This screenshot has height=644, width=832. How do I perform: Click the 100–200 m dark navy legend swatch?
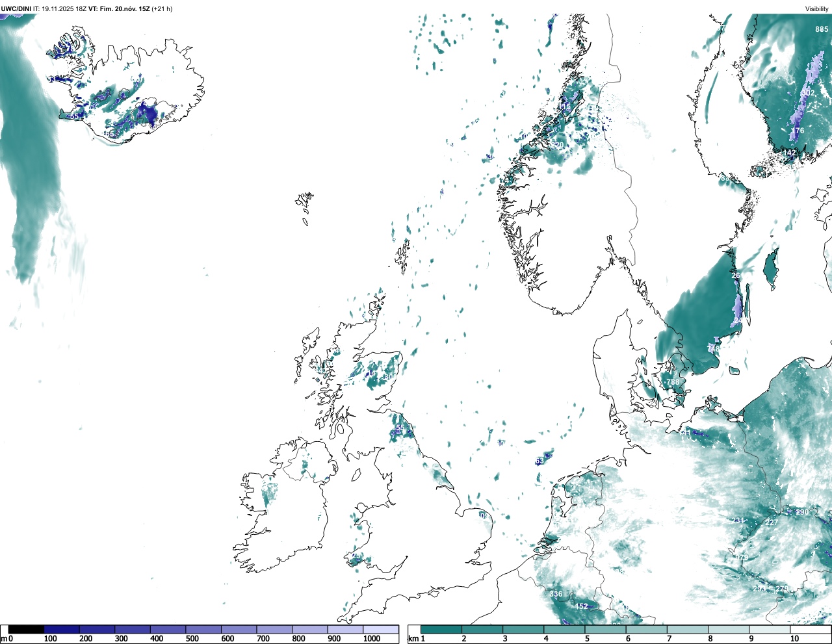point(62,629)
